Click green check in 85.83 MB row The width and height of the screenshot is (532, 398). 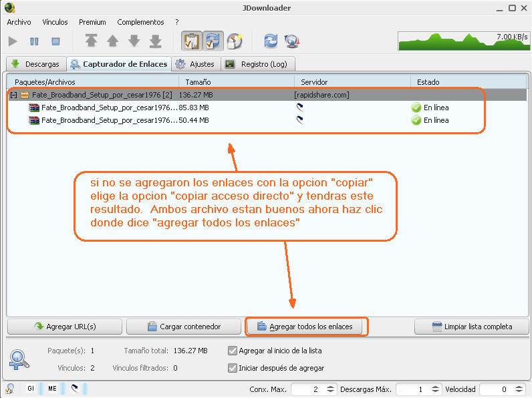(416, 108)
